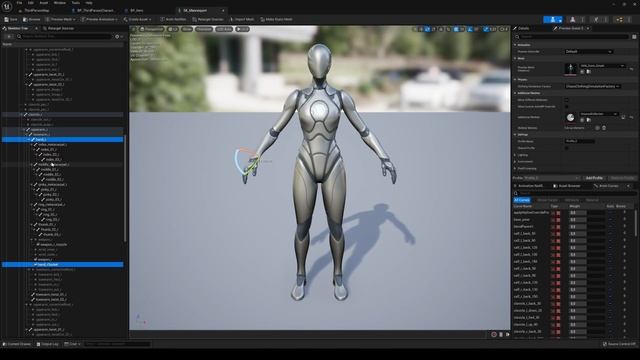This screenshot has height=360, width=640.
Task: Open the Unreal Engine logo button
Action: (7, 6)
